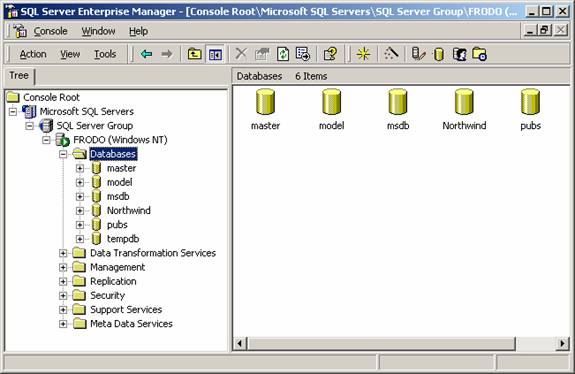Click the horizontal scrollbar thumb
Screen dimensions: 575x374
[x=381, y=344]
